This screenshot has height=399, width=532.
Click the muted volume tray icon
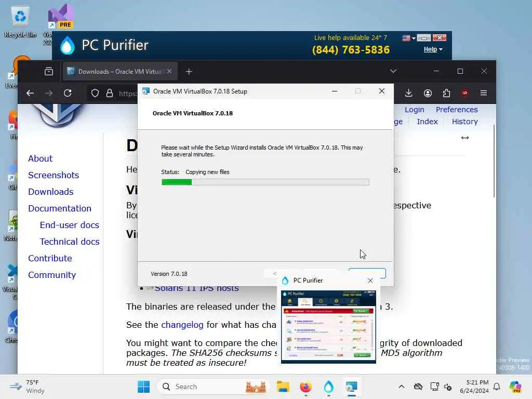click(448, 387)
